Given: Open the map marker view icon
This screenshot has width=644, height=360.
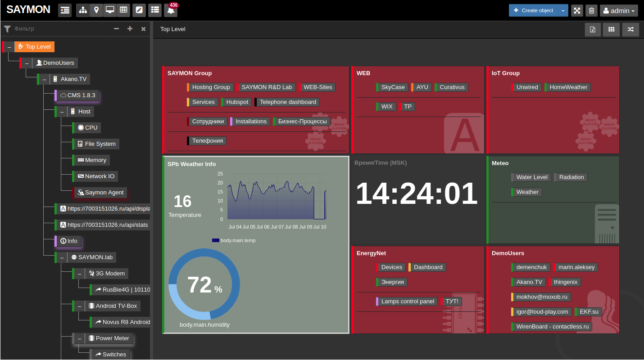Looking at the screenshot, I should pos(96,10).
